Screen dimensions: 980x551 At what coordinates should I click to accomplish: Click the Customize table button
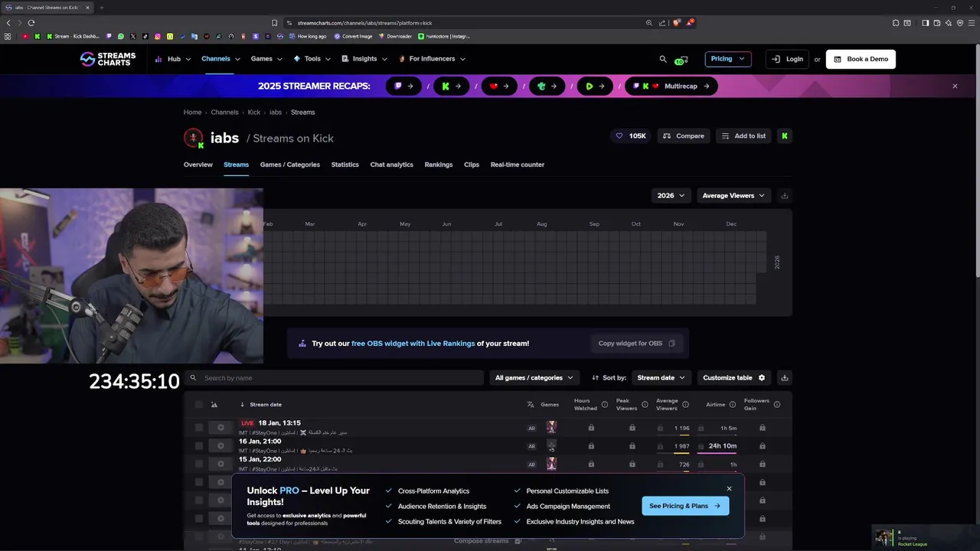pos(734,378)
